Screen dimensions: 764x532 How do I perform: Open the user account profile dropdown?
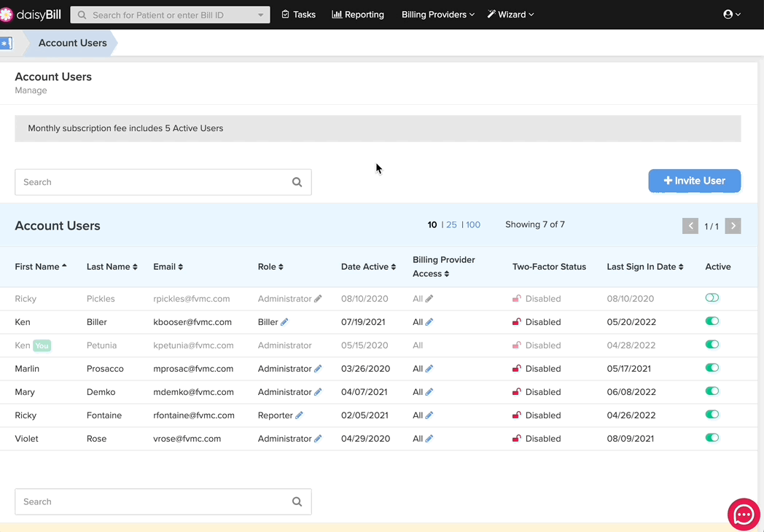pos(732,15)
